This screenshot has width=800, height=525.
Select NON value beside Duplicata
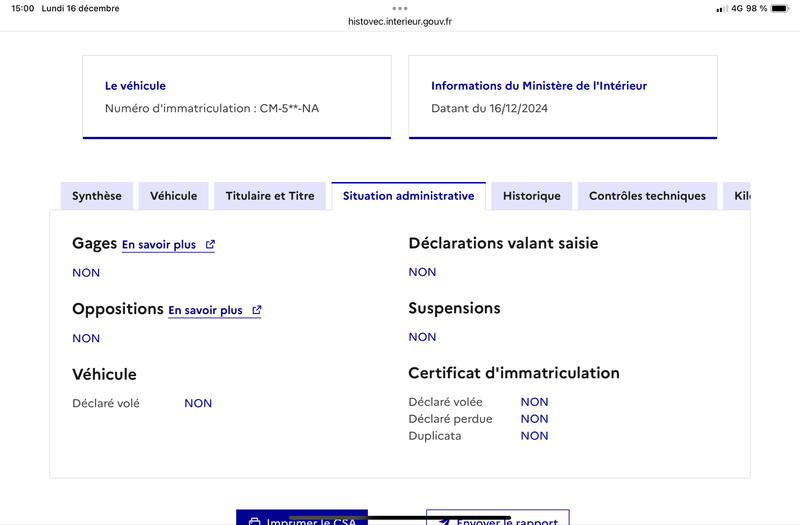coord(534,436)
